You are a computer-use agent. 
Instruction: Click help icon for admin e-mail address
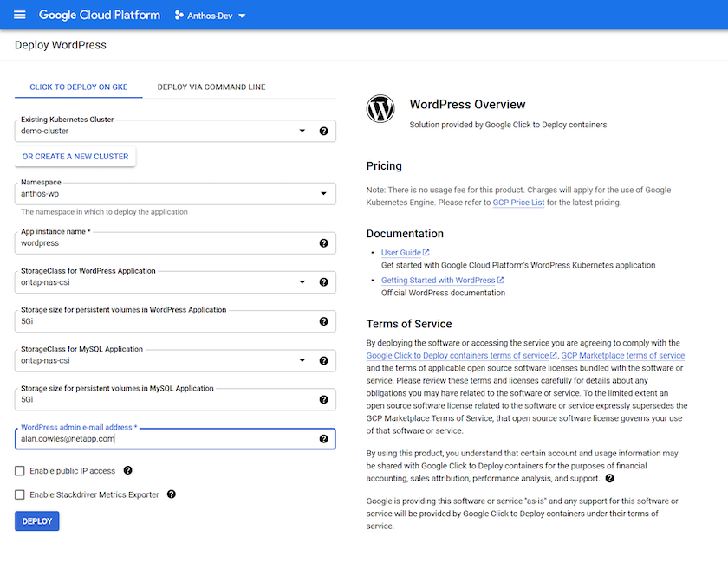tap(324, 439)
